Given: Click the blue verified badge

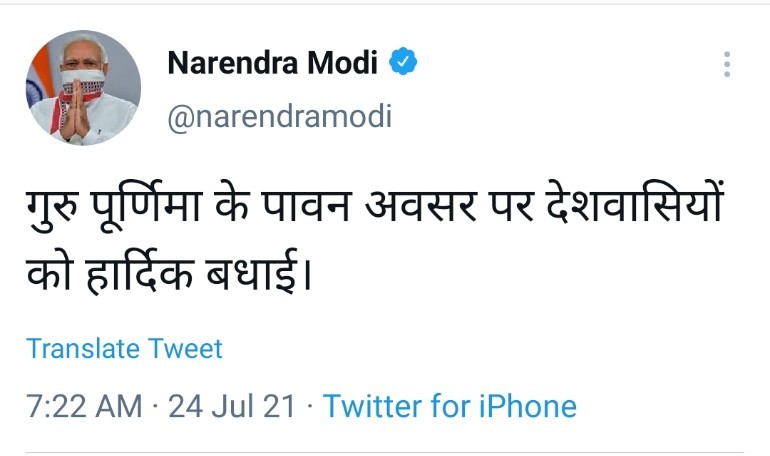Looking at the screenshot, I should point(403,63).
